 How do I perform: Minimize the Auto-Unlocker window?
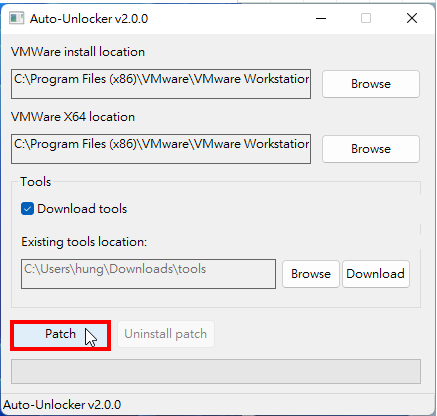(321, 18)
